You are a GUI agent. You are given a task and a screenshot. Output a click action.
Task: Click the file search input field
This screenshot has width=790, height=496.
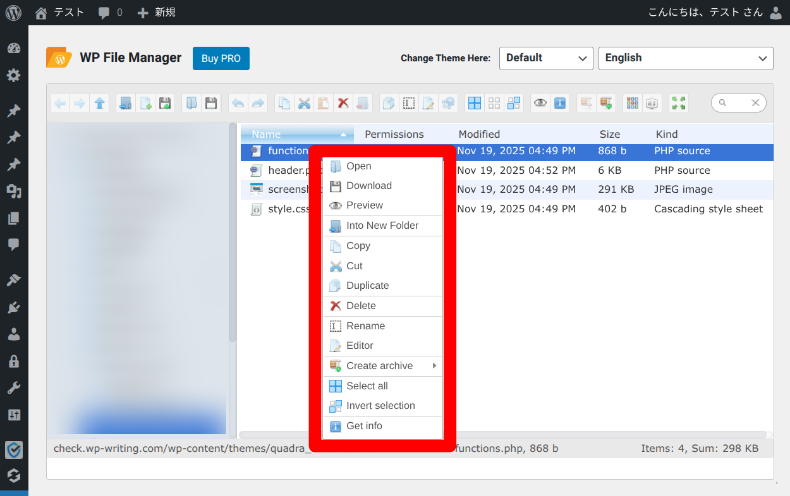[x=738, y=103]
